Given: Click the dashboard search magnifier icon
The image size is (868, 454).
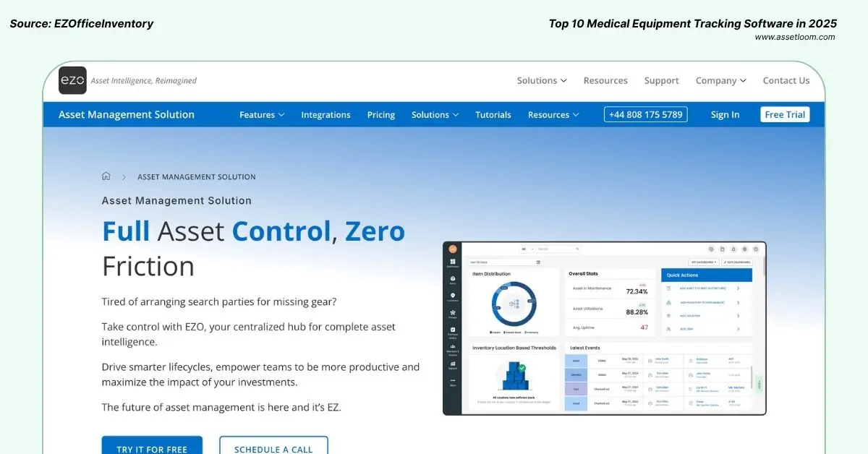Looking at the screenshot, I should [x=577, y=249].
